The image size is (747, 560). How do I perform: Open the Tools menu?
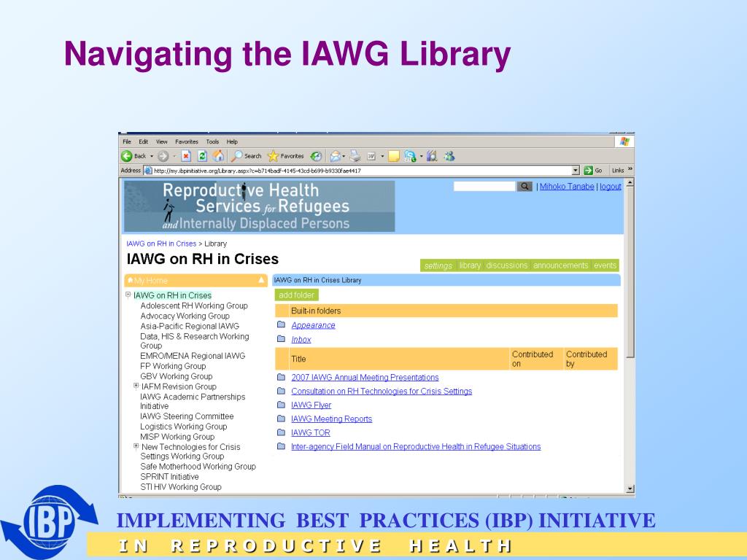pos(212,141)
